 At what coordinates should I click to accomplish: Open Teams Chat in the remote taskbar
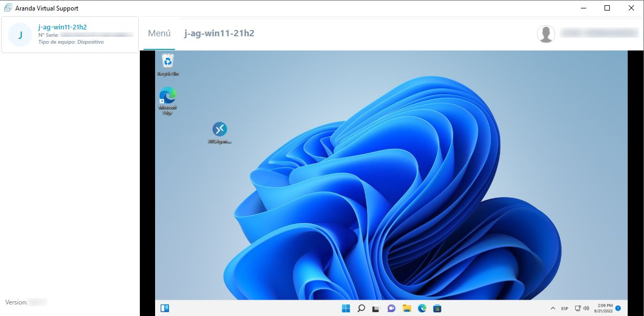(x=391, y=309)
